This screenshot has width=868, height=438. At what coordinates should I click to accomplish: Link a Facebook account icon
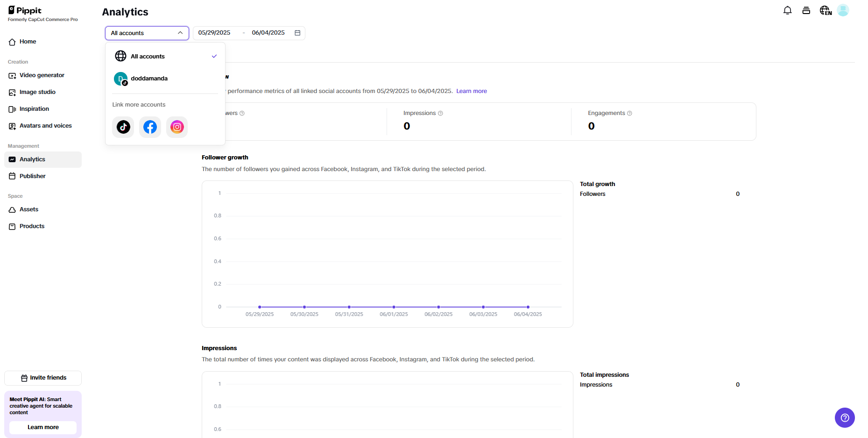pos(150,127)
